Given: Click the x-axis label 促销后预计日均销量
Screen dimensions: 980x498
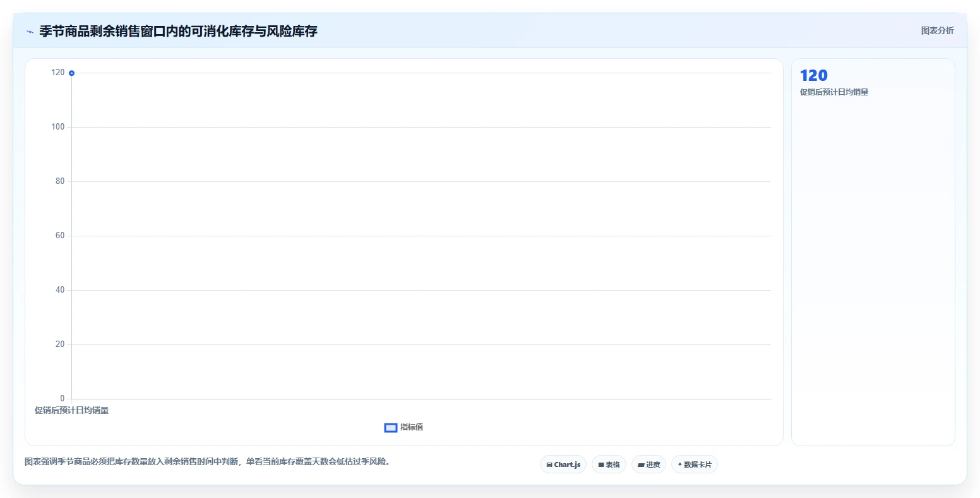Looking at the screenshot, I should [72, 411].
